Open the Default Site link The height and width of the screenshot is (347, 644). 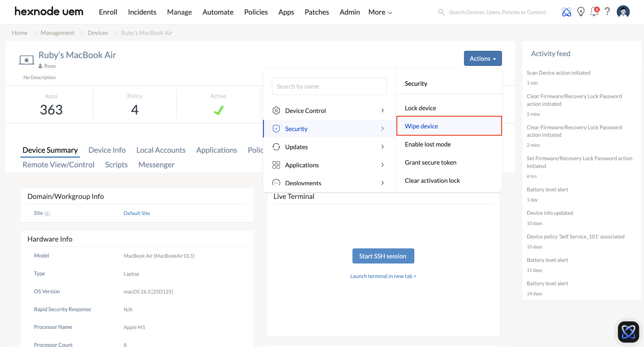(x=137, y=213)
